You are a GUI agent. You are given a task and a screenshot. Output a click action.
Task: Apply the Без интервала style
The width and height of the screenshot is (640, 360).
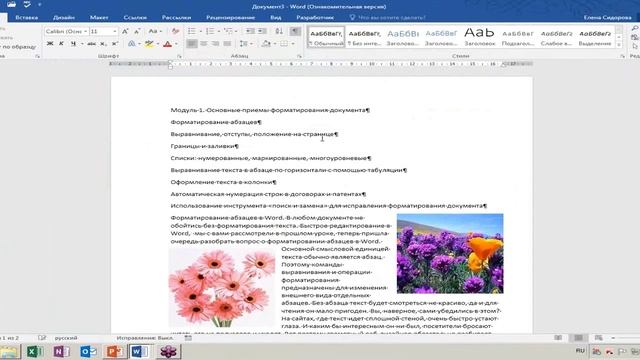pyautogui.click(x=364, y=37)
